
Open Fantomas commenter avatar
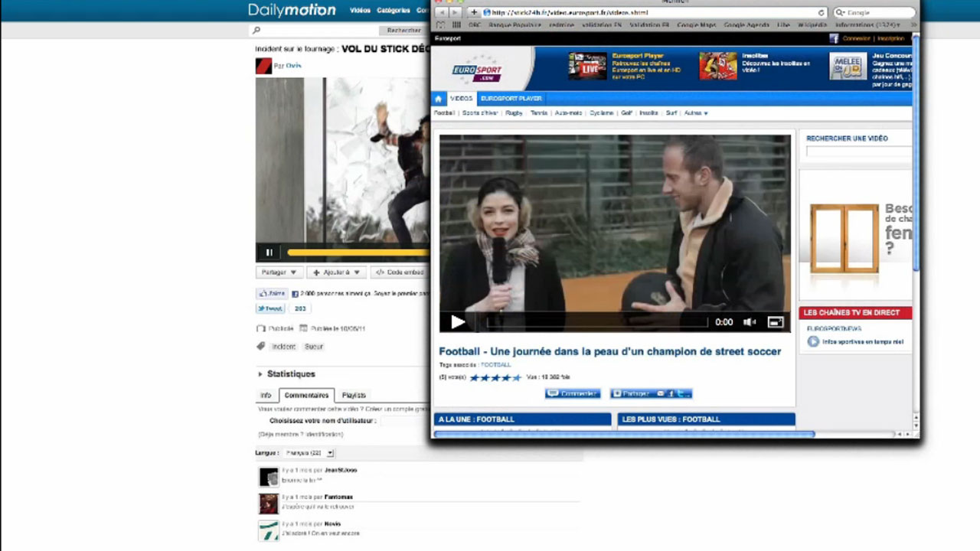pos(269,504)
